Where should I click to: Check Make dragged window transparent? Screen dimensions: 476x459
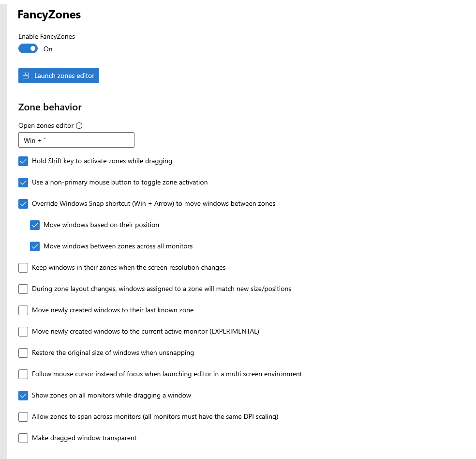(x=23, y=438)
